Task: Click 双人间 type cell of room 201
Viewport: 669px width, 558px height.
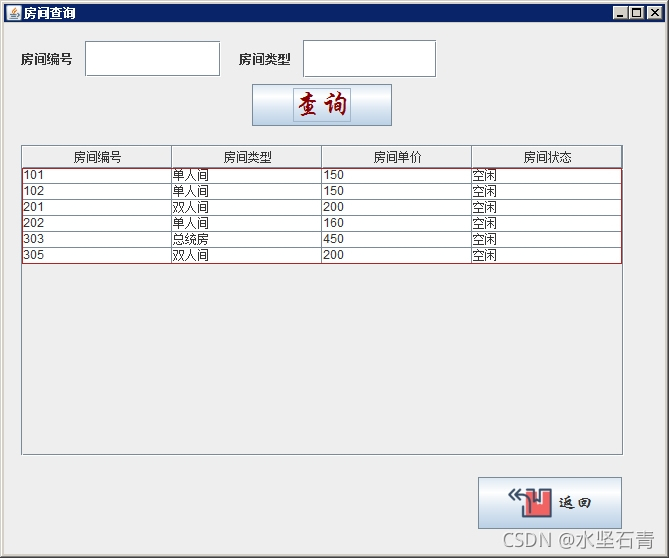Action: pyautogui.click(x=247, y=207)
